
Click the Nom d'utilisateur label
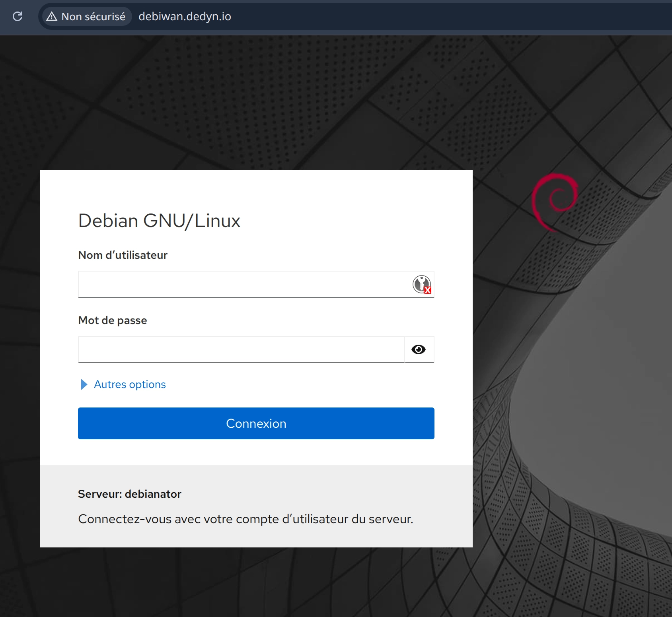(123, 255)
